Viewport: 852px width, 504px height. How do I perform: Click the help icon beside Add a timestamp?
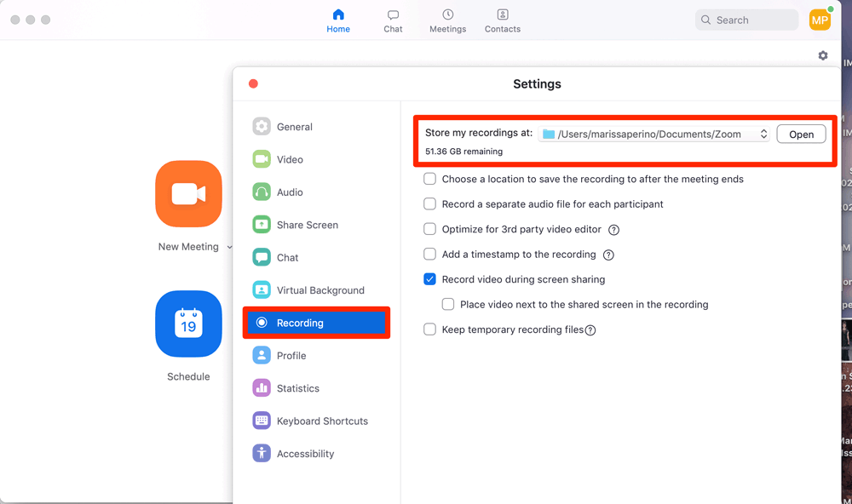pyautogui.click(x=608, y=255)
